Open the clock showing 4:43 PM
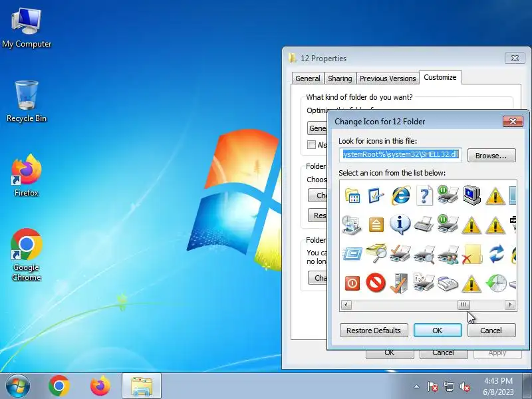The height and width of the screenshot is (399, 532). (x=498, y=386)
